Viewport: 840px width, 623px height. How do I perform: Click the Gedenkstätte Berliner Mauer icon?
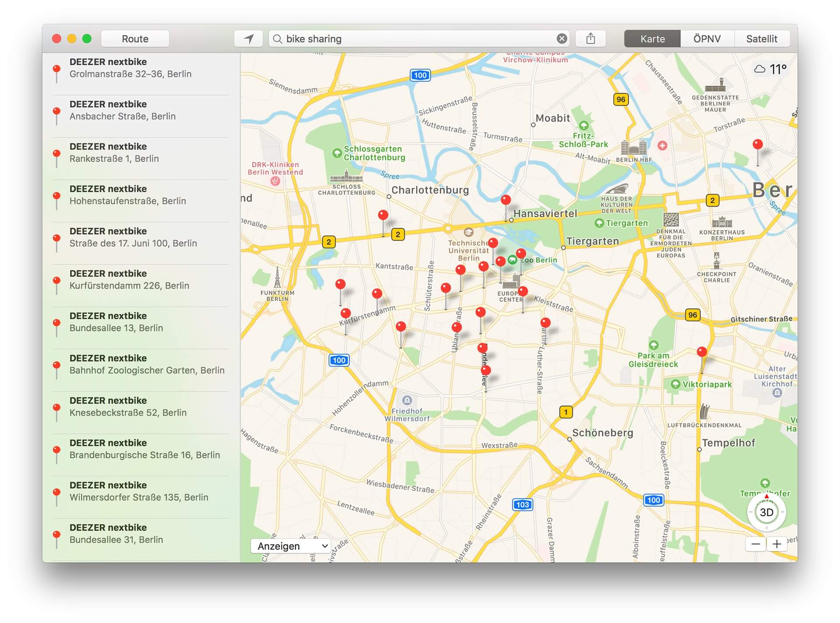[715, 85]
